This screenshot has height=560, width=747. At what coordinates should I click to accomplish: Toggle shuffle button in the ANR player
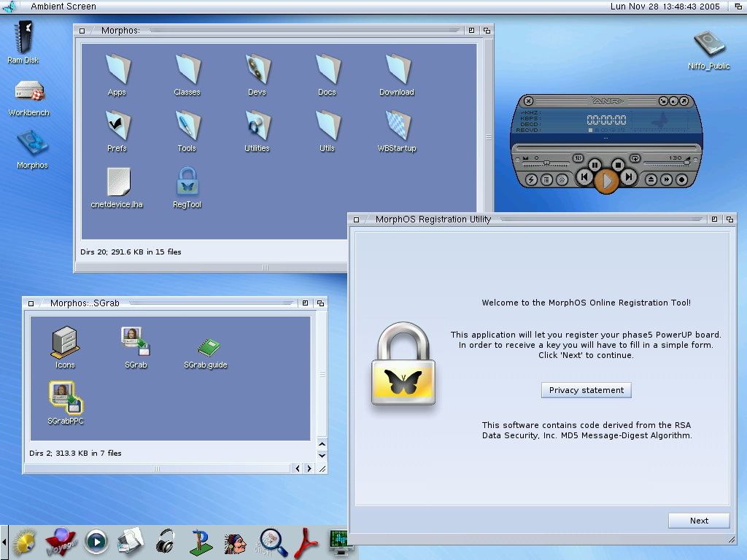point(578,158)
